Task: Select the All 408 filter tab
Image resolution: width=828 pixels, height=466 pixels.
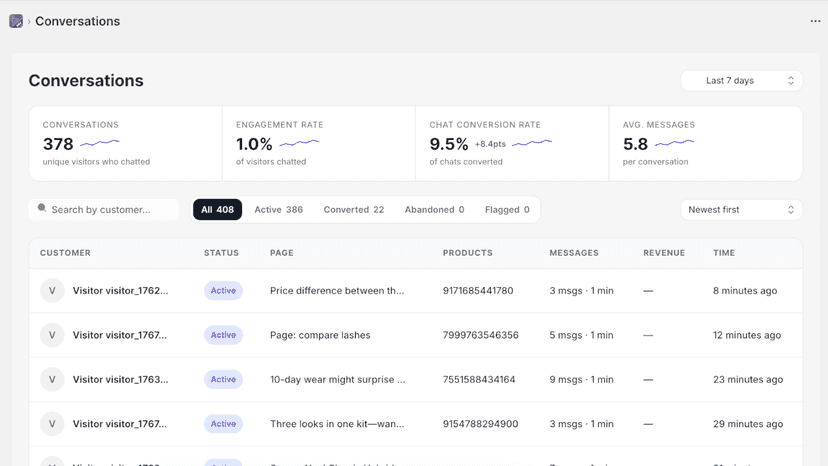Action: pos(217,210)
